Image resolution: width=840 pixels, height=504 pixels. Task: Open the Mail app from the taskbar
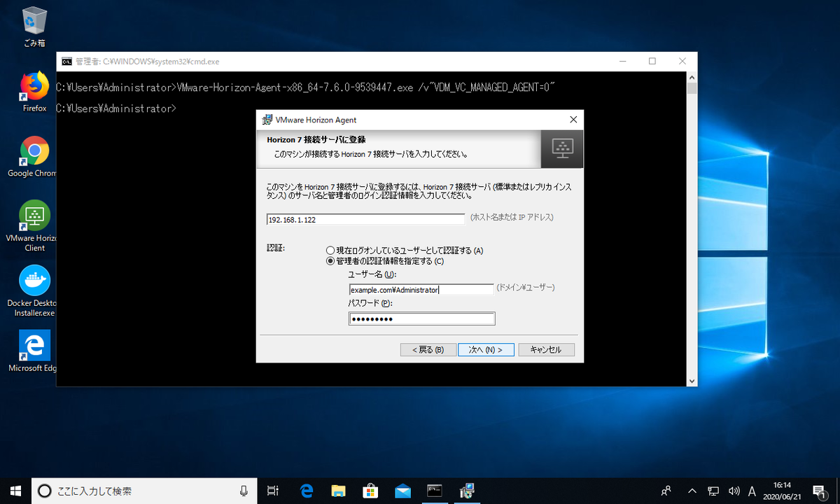(402, 491)
